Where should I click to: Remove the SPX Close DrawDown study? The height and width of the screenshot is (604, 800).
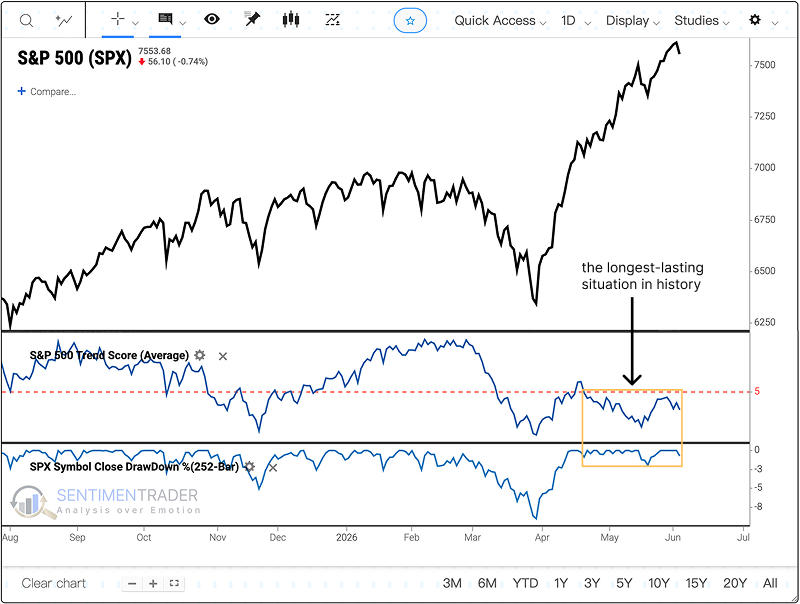point(273,468)
